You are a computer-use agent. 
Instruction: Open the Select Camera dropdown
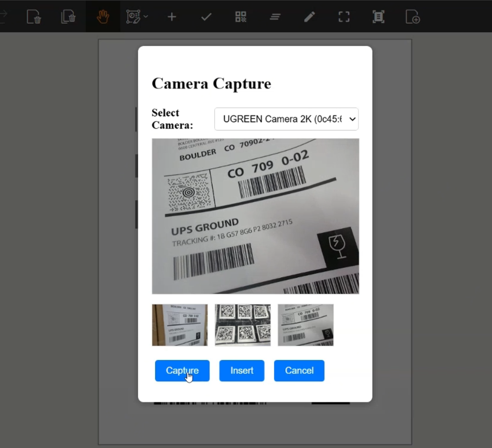click(x=286, y=119)
